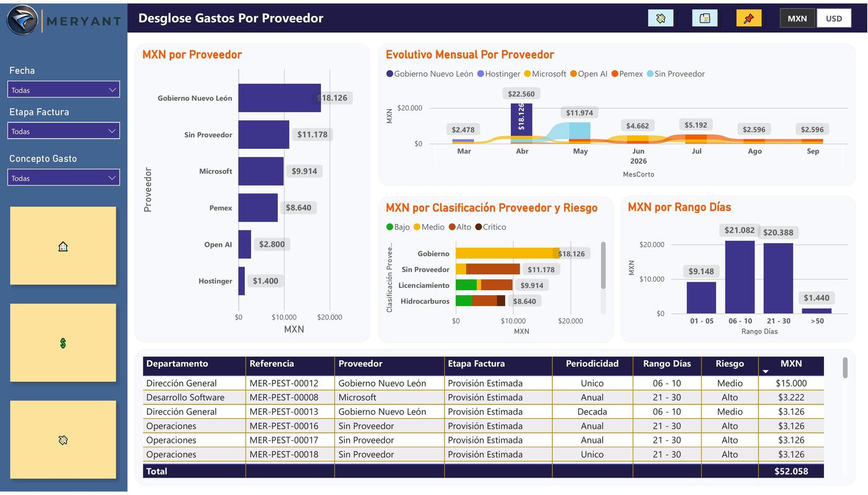Click the May light-blue column in monthly chart
Viewport: 868px width, 495px height.
tap(580, 130)
